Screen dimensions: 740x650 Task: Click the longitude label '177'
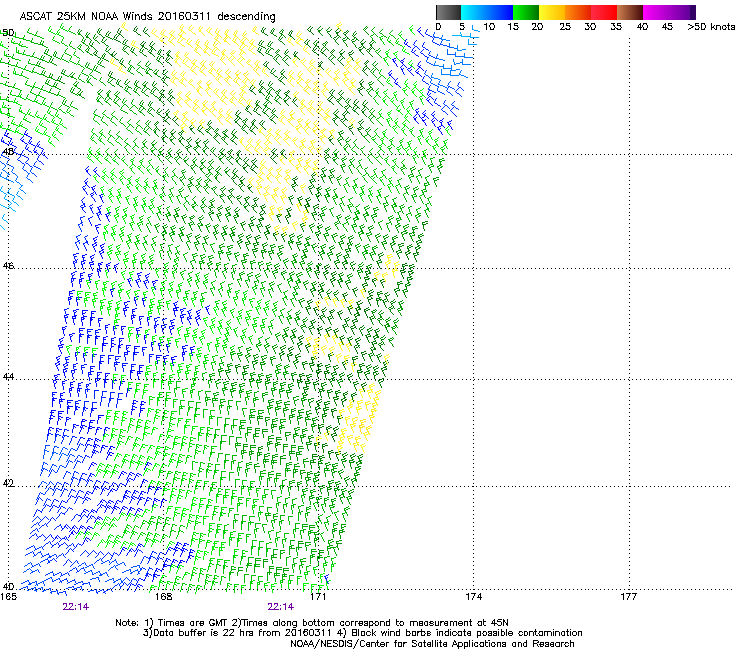[629, 597]
